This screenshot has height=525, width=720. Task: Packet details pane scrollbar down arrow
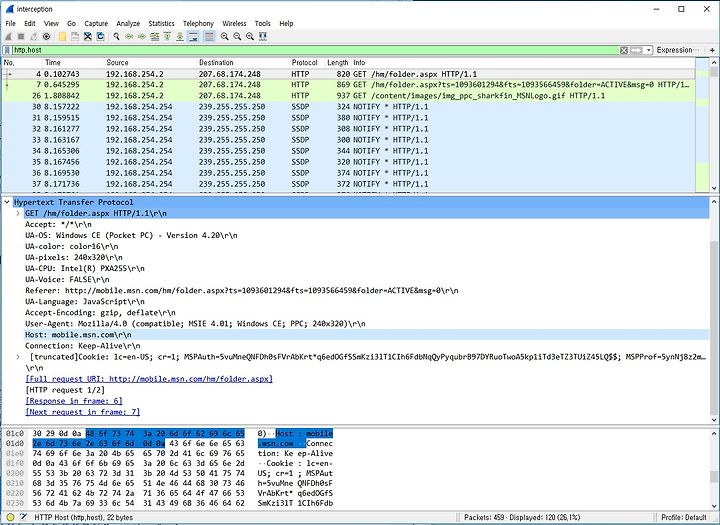click(714, 420)
